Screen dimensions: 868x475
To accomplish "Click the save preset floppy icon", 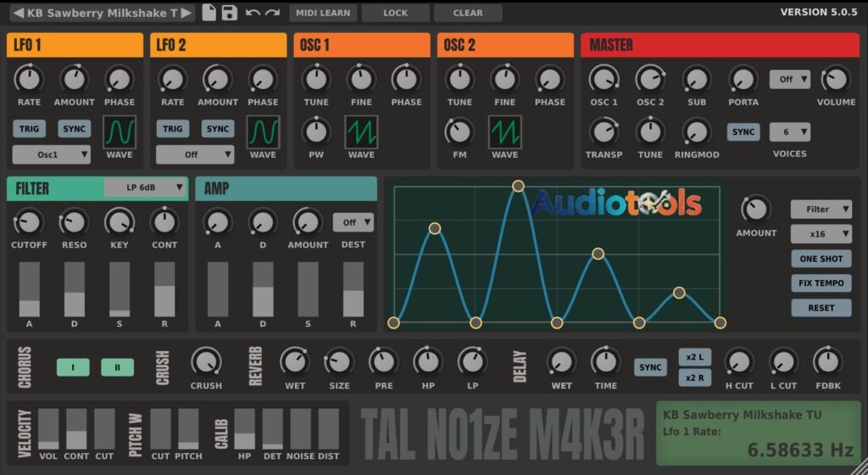I will [229, 13].
